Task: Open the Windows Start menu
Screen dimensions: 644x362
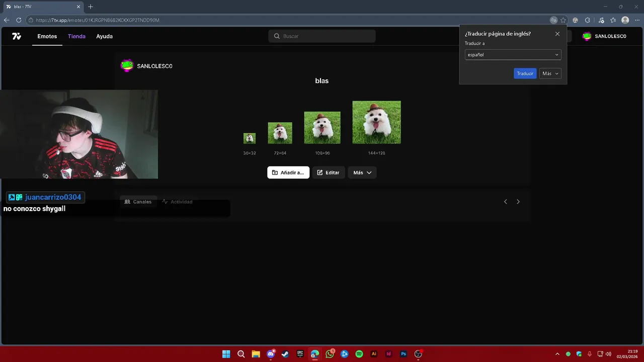Action: [226, 354]
